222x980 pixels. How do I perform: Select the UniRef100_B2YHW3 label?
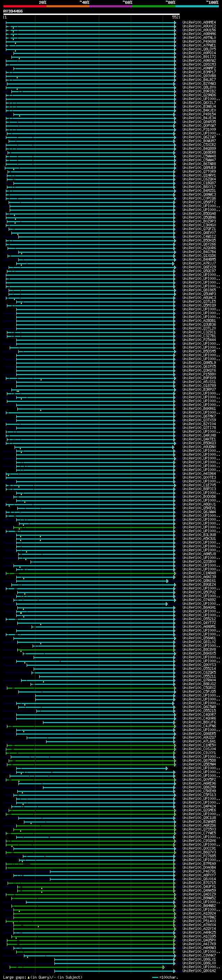[x=199, y=83]
